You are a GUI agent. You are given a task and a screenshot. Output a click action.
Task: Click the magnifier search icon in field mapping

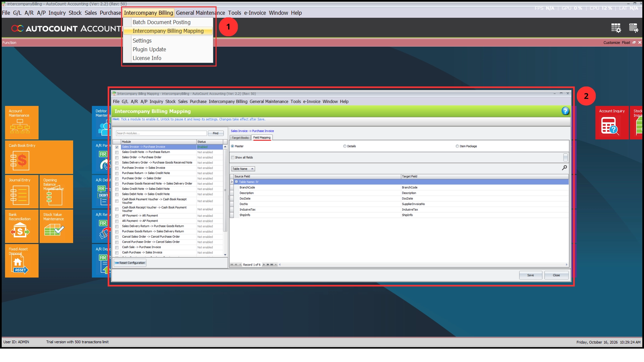[x=565, y=168]
